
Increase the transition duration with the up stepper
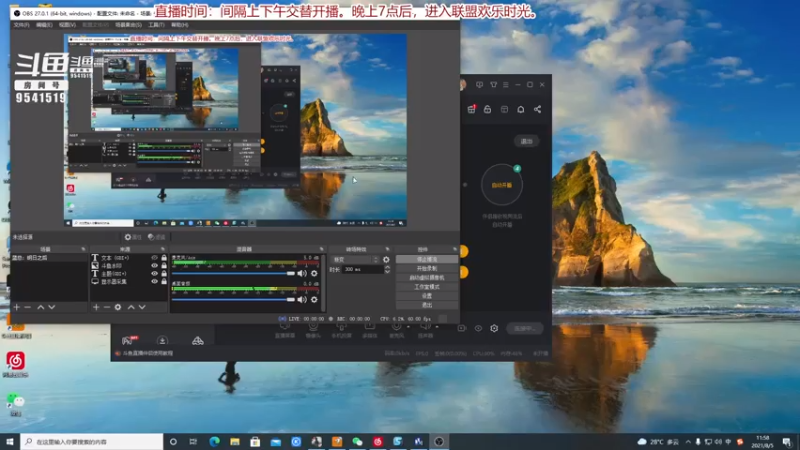click(387, 267)
